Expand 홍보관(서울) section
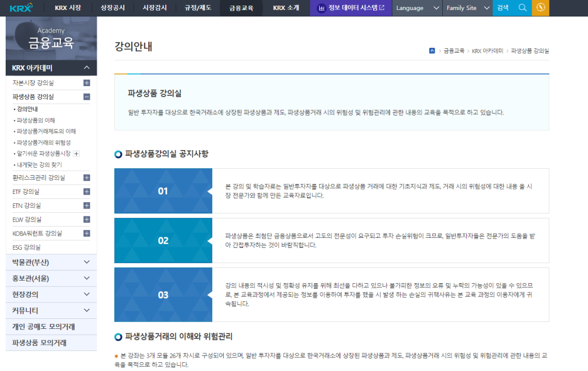 [52, 279]
